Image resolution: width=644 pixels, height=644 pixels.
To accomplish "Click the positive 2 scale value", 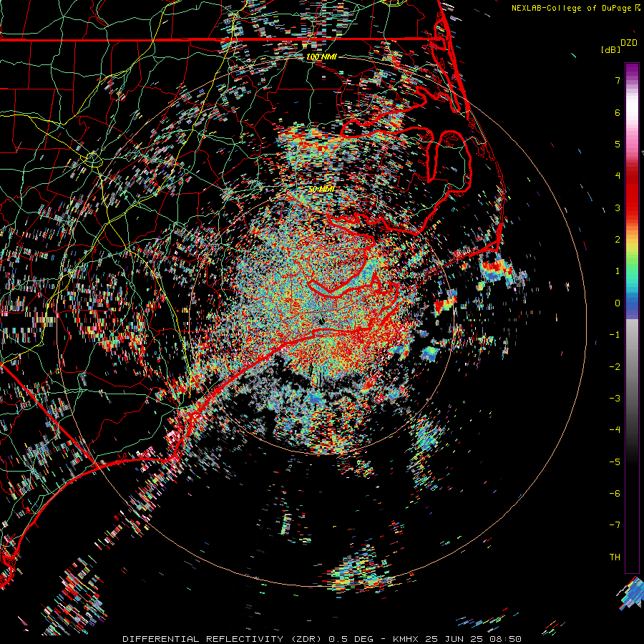I will [618, 240].
